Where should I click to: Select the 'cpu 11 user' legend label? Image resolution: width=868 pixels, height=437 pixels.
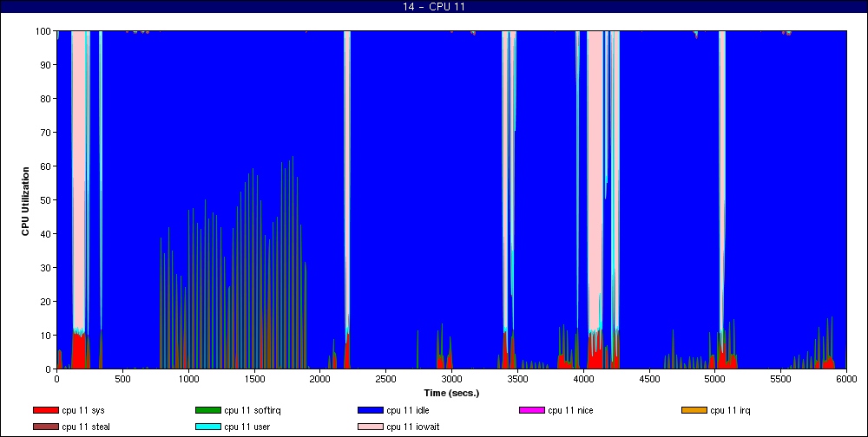(x=247, y=427)
